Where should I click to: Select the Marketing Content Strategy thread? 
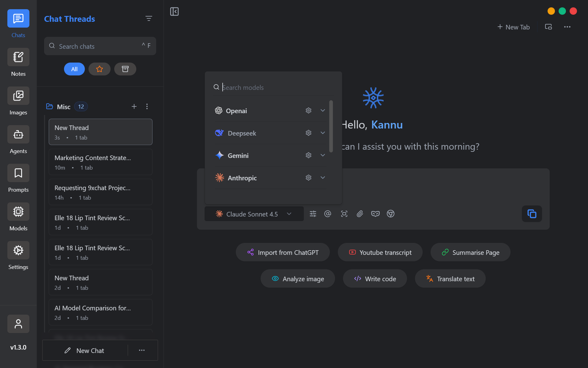(x=100, y=162)
